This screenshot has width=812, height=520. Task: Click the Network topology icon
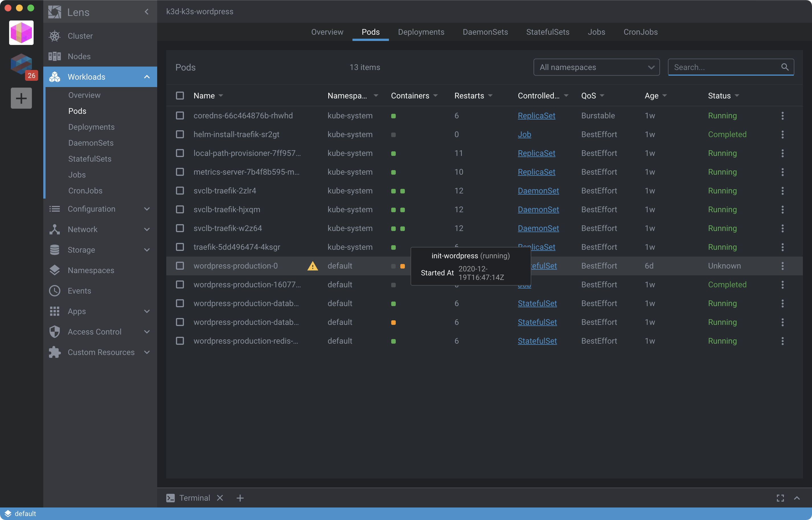(54, 230)
